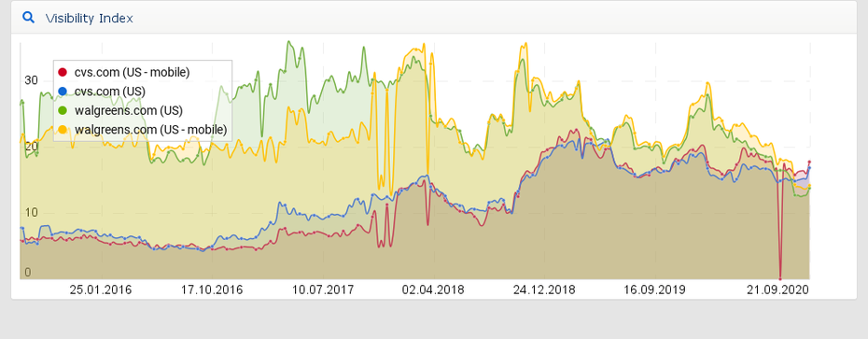Click the 10.07.2017 date axis label

(x=323, y=290)
